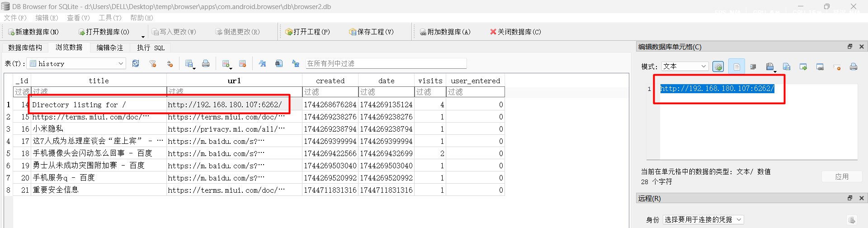
Task: Insert a new record in table
Action: coord(226,64)
